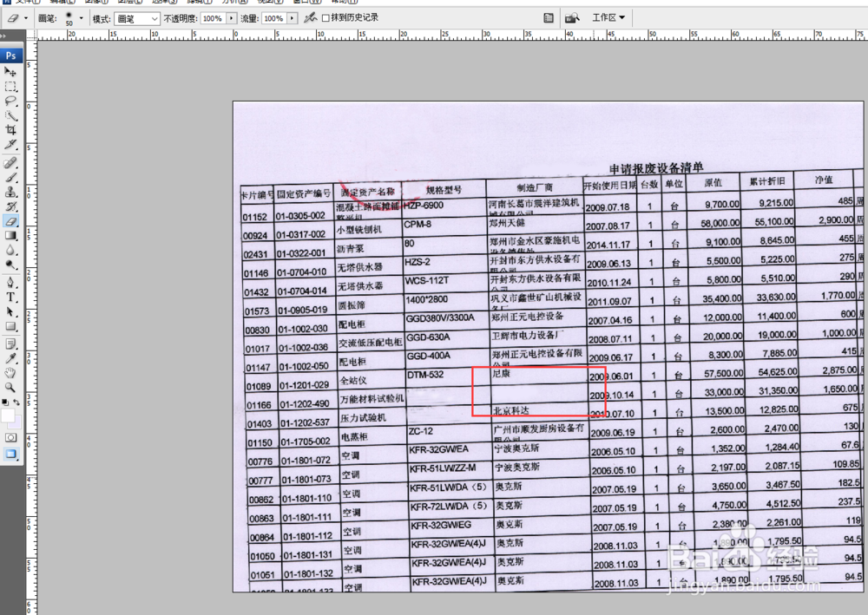Click the cell 尼康
868x615 pixels.
click(501, 374)
